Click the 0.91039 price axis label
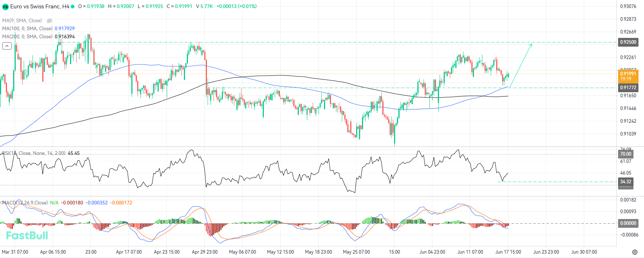644x258 pixels. 628,134
